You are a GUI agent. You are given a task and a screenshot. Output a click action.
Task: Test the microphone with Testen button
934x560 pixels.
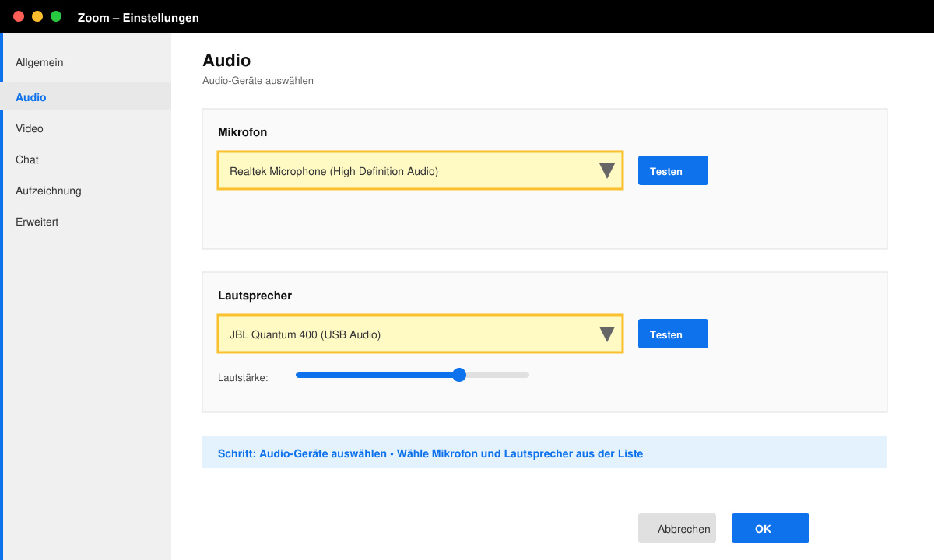673,171
